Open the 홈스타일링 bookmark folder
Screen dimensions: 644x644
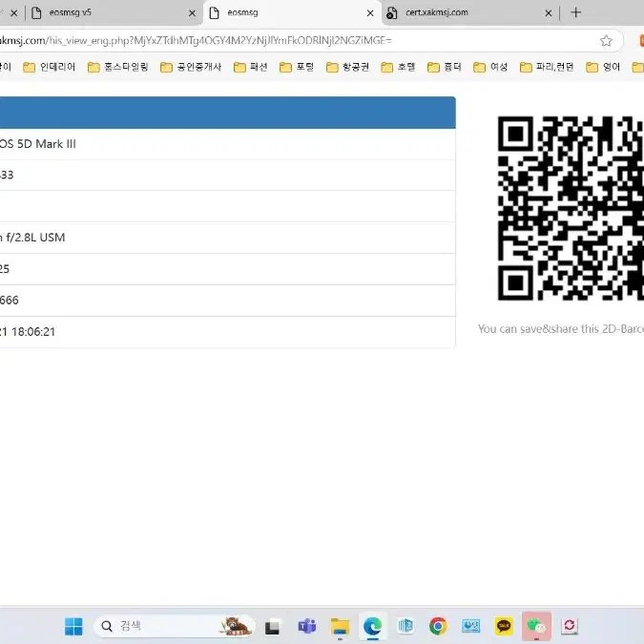[x=118, y=67]
